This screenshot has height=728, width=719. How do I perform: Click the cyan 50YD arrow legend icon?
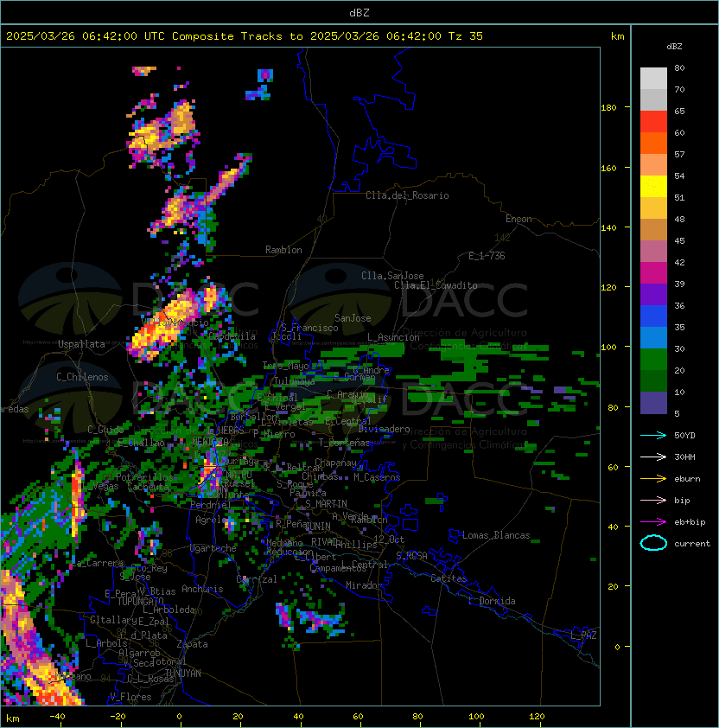click(x=653, y=435)
